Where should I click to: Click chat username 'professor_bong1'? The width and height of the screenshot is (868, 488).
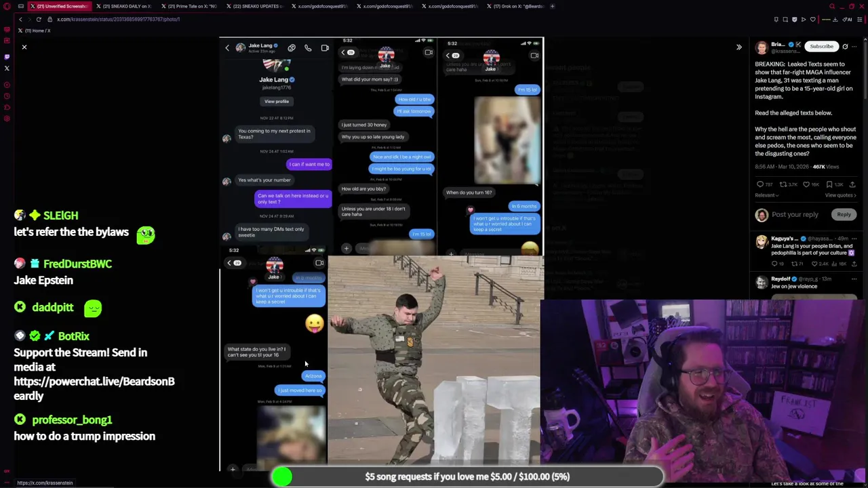[72, 420]
